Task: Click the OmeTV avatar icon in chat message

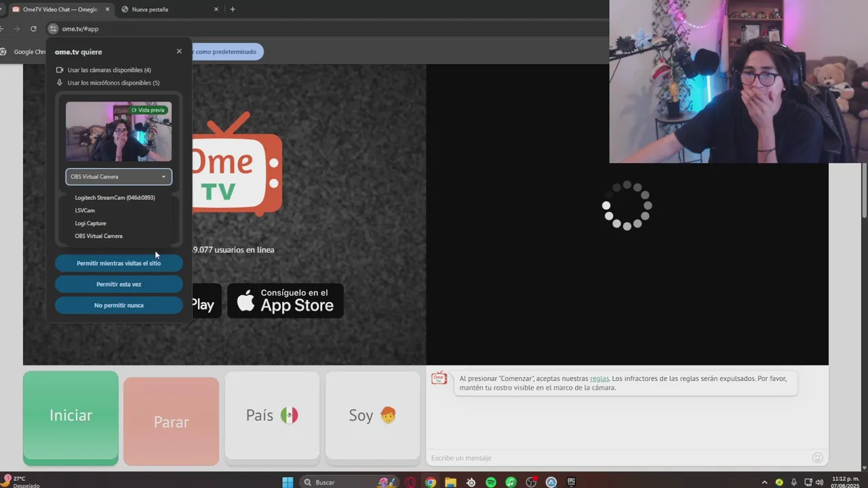Action: click(439, 378)
